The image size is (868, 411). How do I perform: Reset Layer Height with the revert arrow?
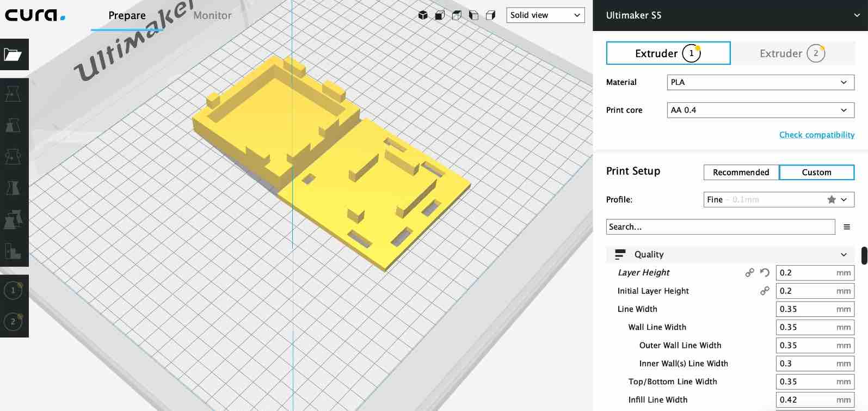(765, 273)
